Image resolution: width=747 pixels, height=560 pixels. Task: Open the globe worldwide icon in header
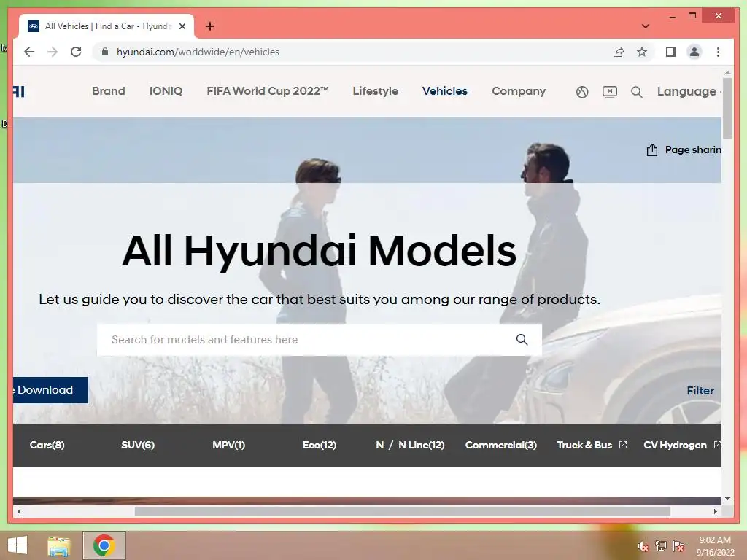[x=582, y=91]
